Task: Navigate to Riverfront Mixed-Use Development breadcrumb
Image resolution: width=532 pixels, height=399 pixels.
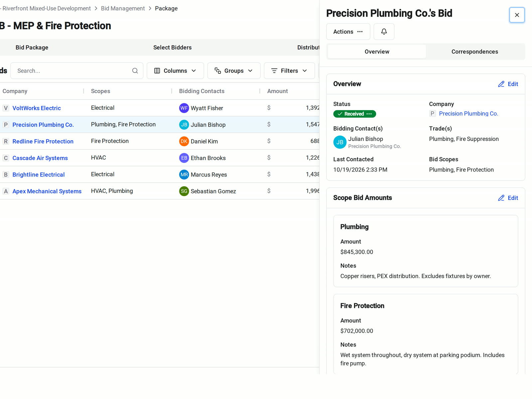Action: pos(46,8)
